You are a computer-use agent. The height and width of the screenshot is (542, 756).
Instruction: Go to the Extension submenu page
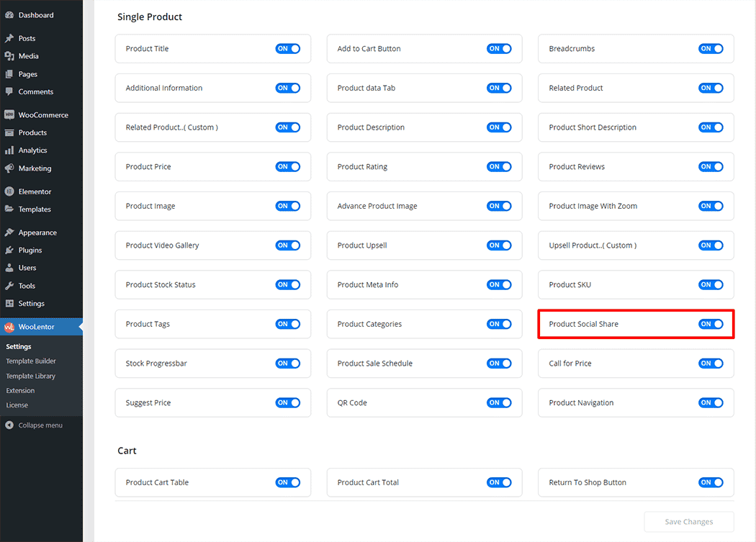[x=20, y=391]
